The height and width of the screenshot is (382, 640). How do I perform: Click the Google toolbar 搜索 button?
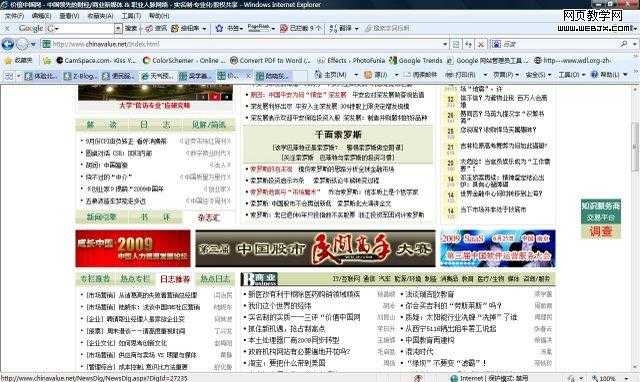(x=131, y=29)
